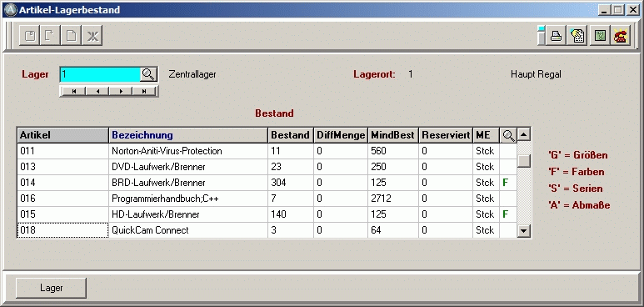Minimize the Artikel-Lagerbestand window
The image size is (644, 307).
click(604, 10)
